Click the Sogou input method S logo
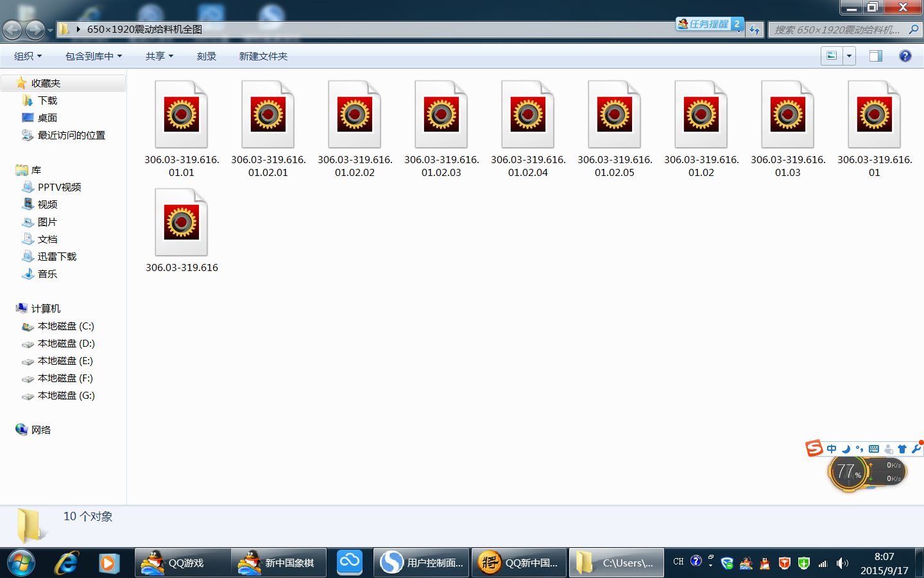Image resolution: width=924 pixels, height=578 pixels. tap(814, 448)
